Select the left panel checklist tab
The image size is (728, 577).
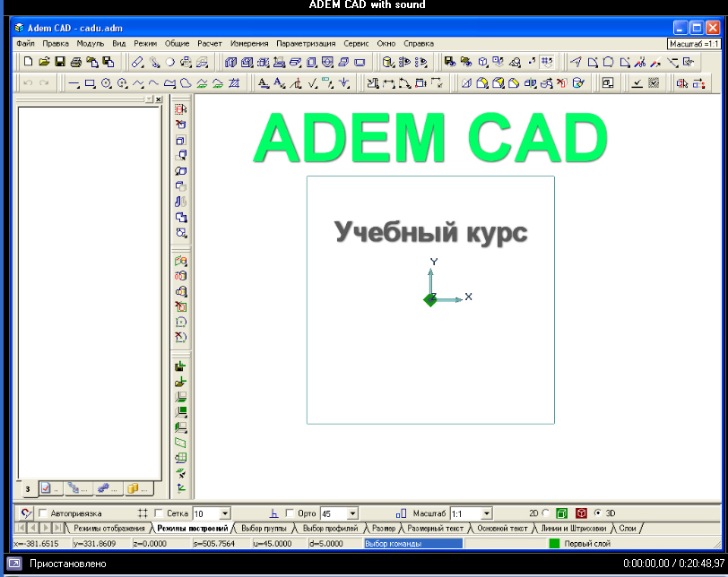pyautogui.click(x=49, y=488)
